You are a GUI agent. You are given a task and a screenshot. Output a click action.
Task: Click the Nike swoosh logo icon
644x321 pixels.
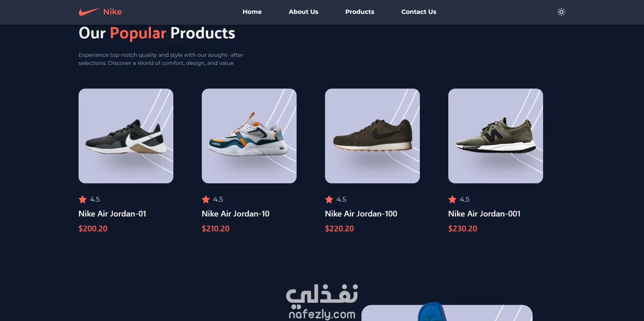pyautogui.click(x=89, y=12)
